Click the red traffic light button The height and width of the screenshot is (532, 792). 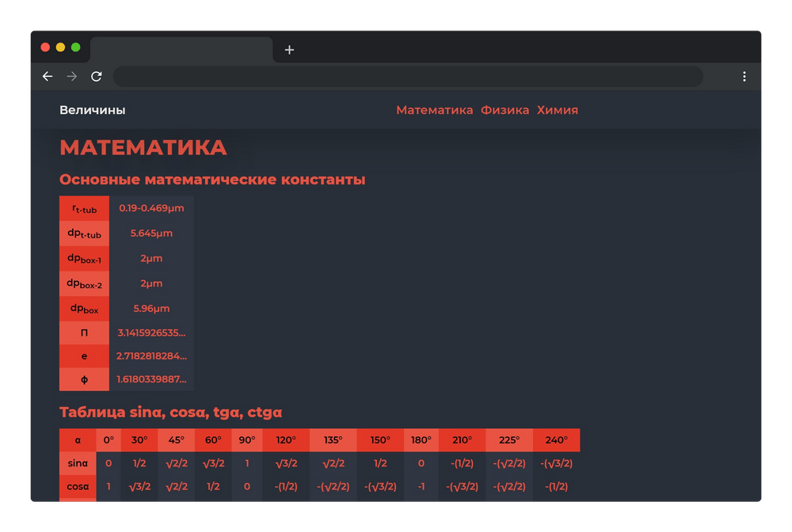(x=45, y=47)
